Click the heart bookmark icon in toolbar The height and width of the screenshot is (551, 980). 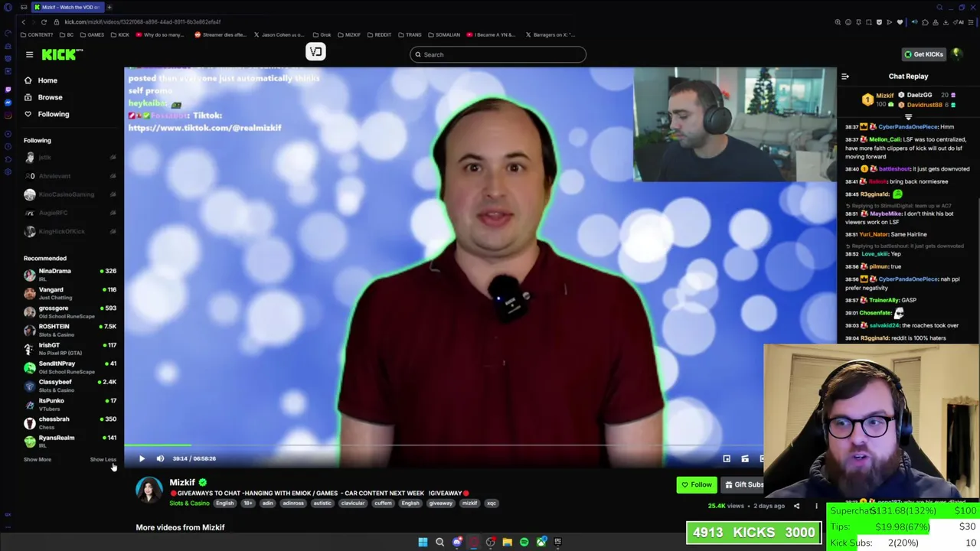(900, 21)
